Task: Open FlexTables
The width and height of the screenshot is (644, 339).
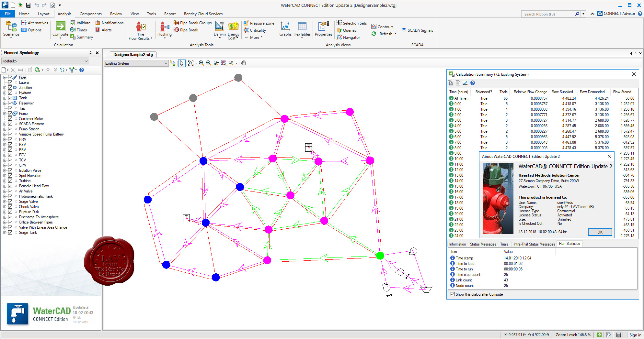Action: pyautogui.click(x=302, y=30)
